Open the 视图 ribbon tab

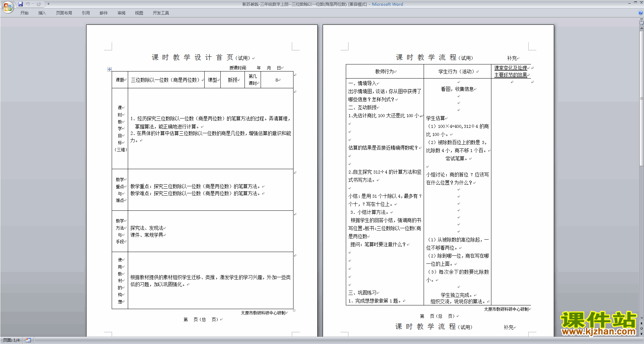tap(139, 13)
